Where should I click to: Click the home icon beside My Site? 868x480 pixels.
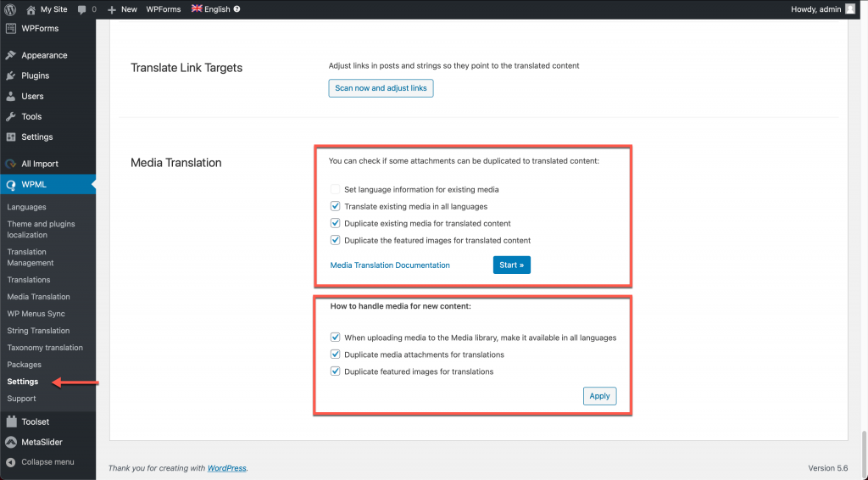click(x=31, y=9)
